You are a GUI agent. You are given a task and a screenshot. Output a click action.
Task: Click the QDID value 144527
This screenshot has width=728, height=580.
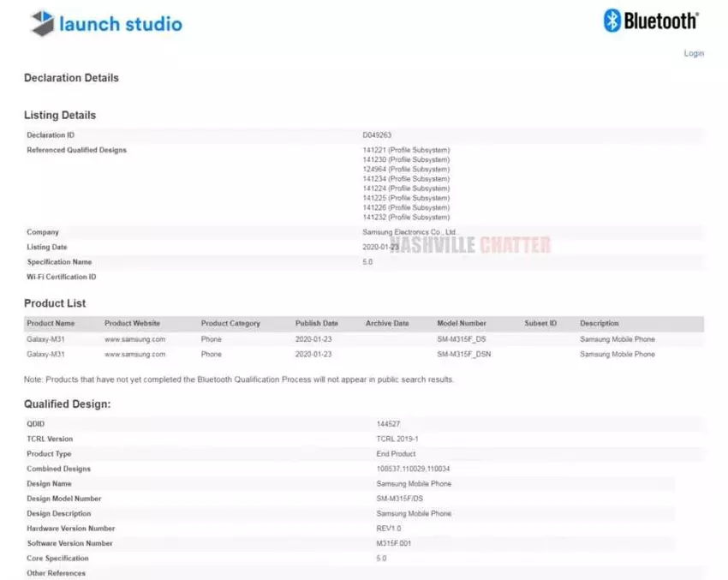tap(388, 424)
